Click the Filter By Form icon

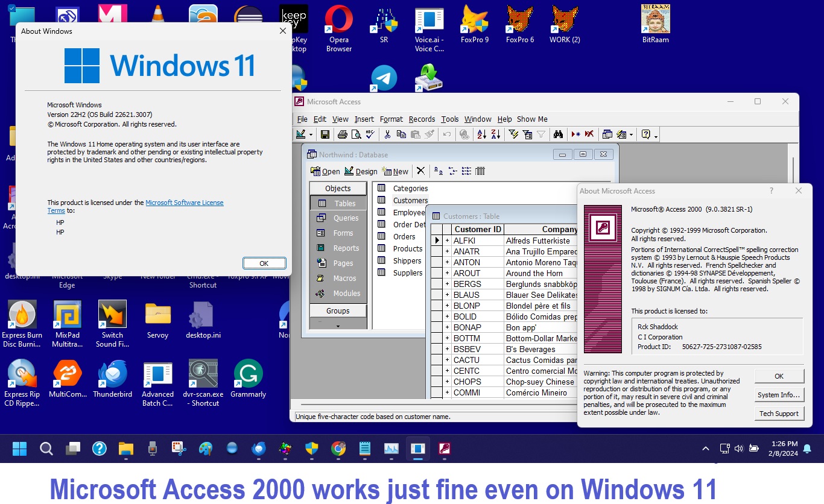(527, 134)
